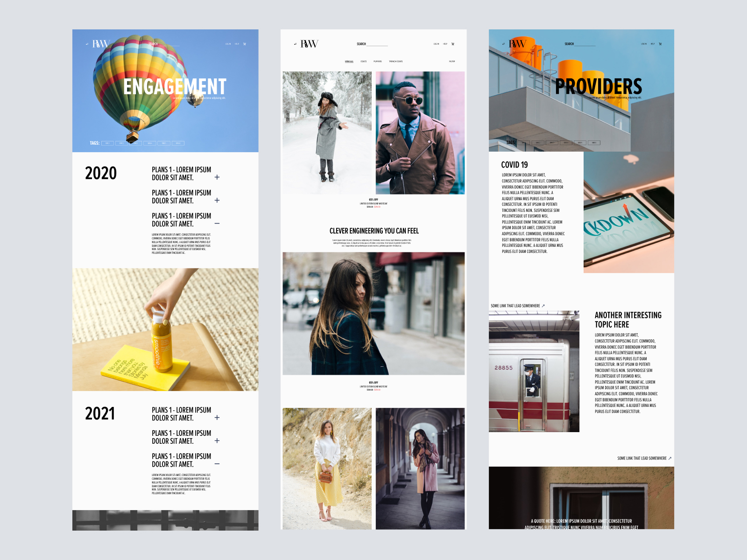
Task: Click the shopping cart on the coats page
Action: click(x=453, y=44)
